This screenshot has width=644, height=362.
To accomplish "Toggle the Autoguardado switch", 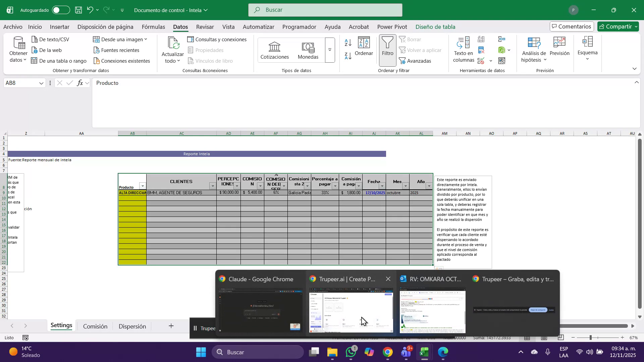I will tap(61, 10).
